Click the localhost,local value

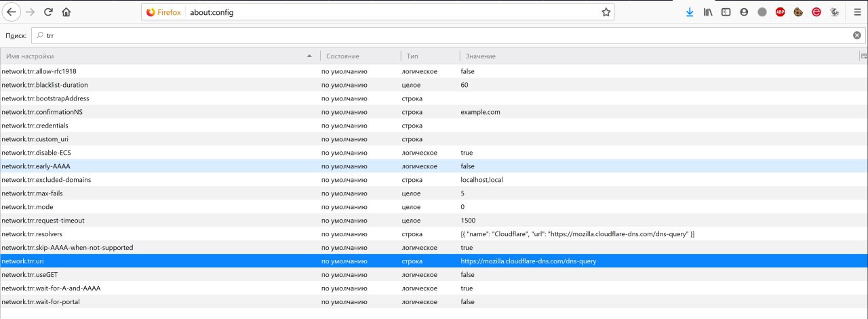tap(481, 180)
